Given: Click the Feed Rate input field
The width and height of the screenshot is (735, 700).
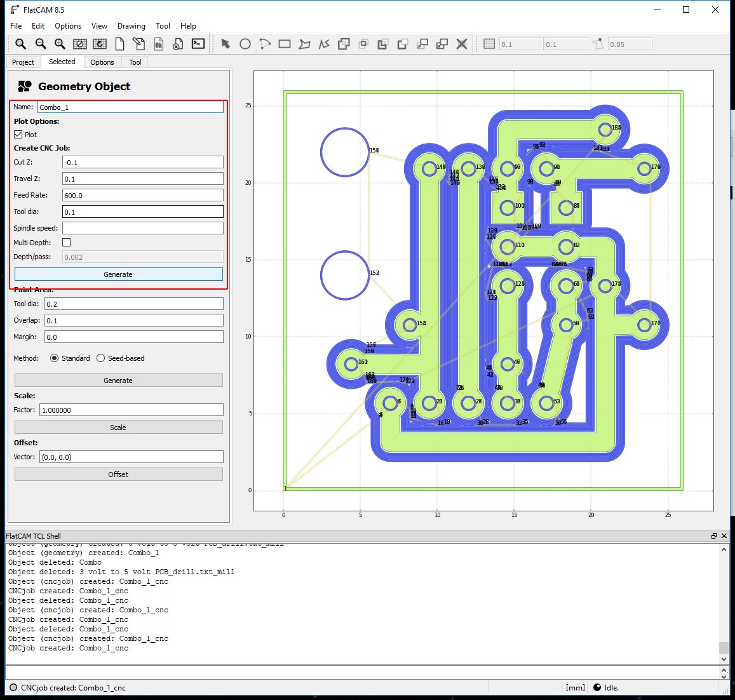Looking at the screenshot, I should point(143,195).
